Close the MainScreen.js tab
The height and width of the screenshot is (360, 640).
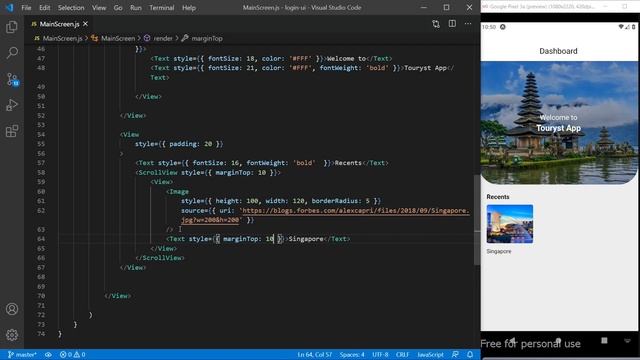pos(85,24)
